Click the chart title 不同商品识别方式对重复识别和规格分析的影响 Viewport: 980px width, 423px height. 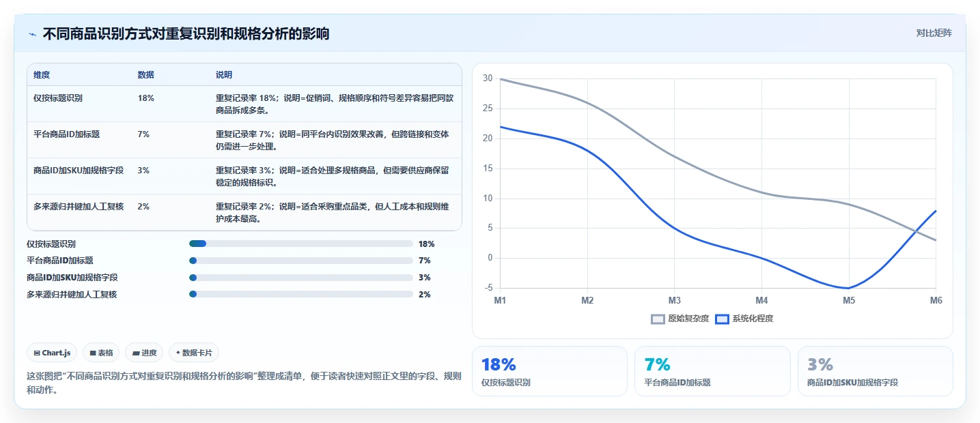[x=186, y=33]
